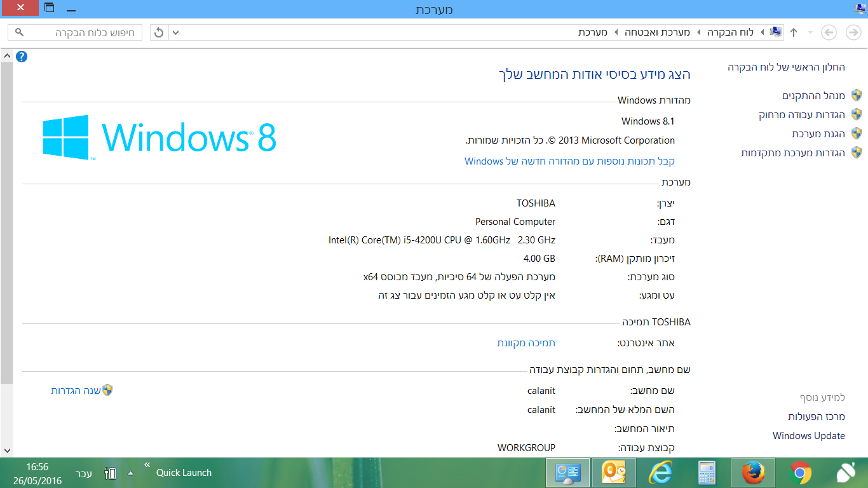Click the scrollbar down arrow
868x488 pixels.
tap(7, 450)
